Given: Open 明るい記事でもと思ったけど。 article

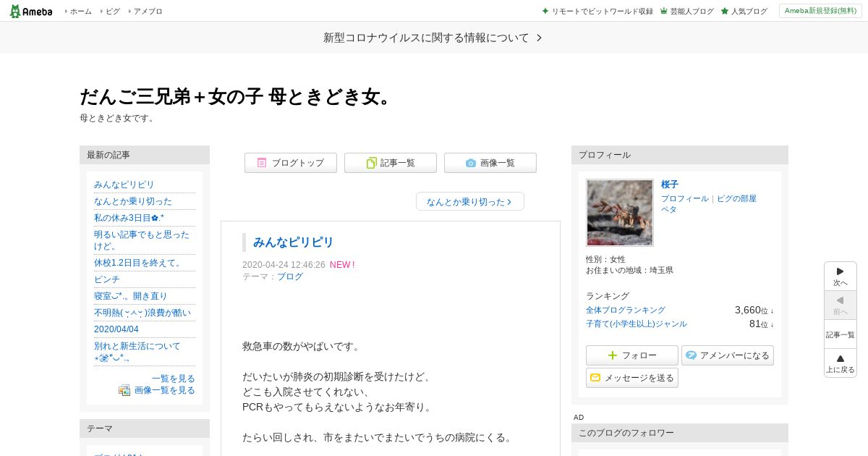Looking at the screenshot, I should tap(142, 240).
